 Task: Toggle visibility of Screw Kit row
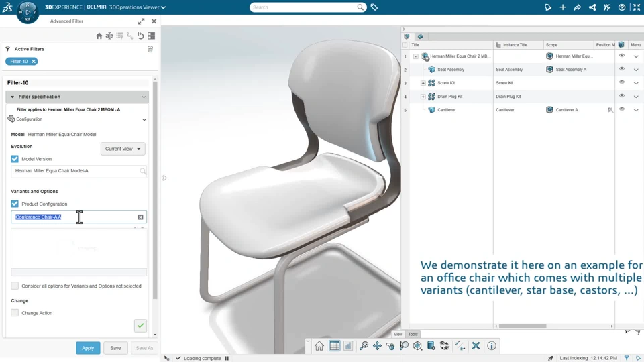coord(622,82)
